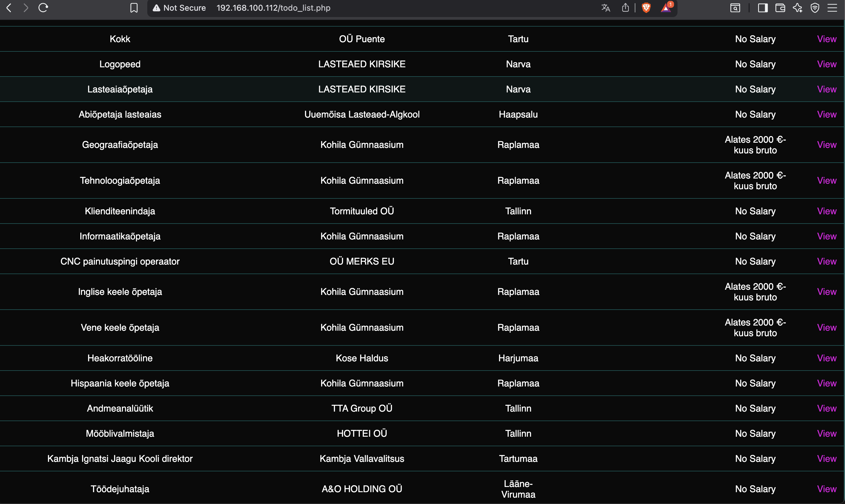The width and height of the screenshot is (845, 504).
Task: View the Inglise keele õpetaja job
Action: coord(827,292)
